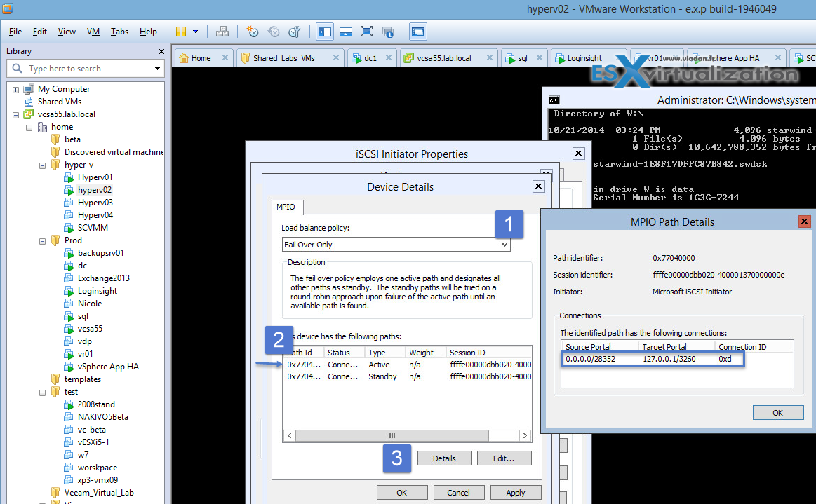Switch to the Shared_Labs_VMs tab

click(x=283, y=58)
